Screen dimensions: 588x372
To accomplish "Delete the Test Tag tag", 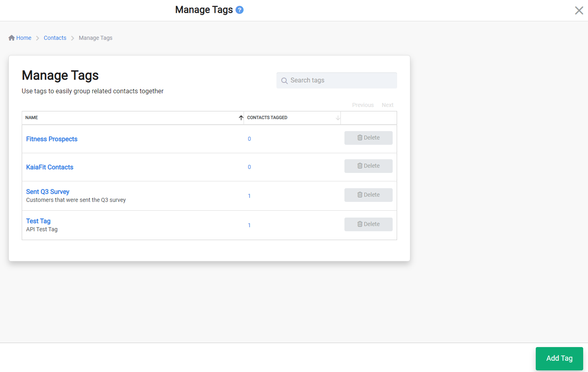I will coord(369,224).
